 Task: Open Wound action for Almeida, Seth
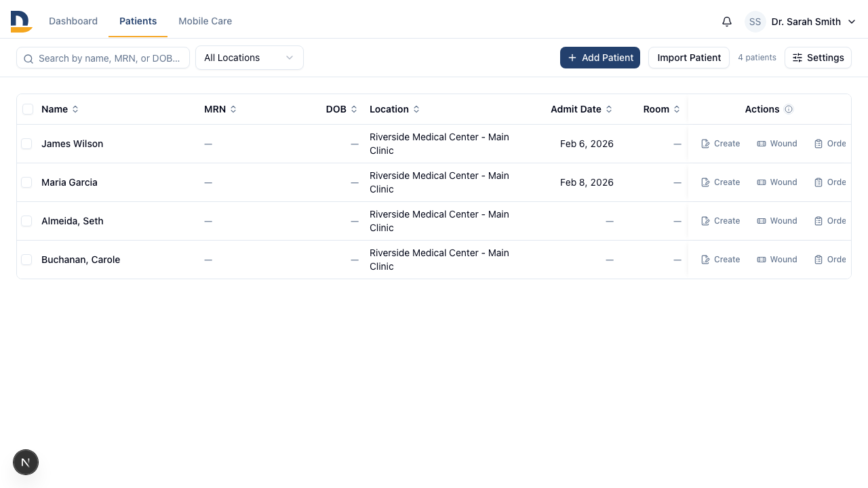(x=777, y=221)
